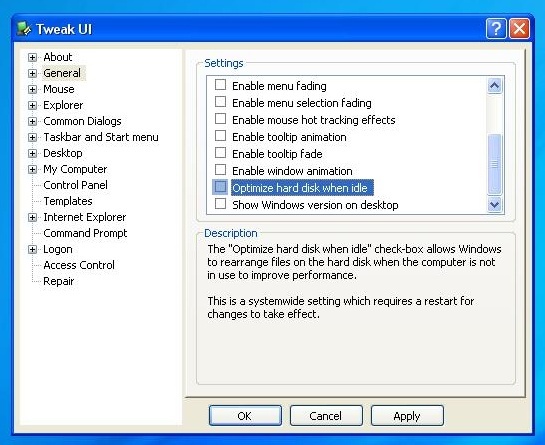Select Enable mouse hot tracking effects label
This screenshot has width=545, height=445.
click(314, 120)
